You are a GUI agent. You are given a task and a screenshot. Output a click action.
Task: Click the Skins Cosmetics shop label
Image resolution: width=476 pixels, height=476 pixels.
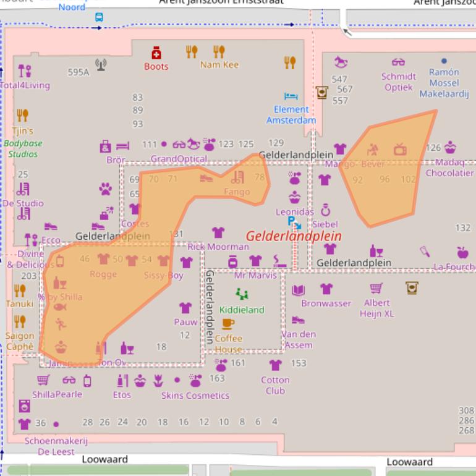[x=195, y=396]
